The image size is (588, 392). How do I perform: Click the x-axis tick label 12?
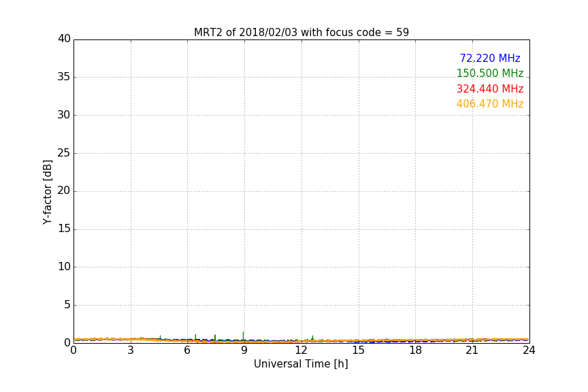(x=301, y=350)
